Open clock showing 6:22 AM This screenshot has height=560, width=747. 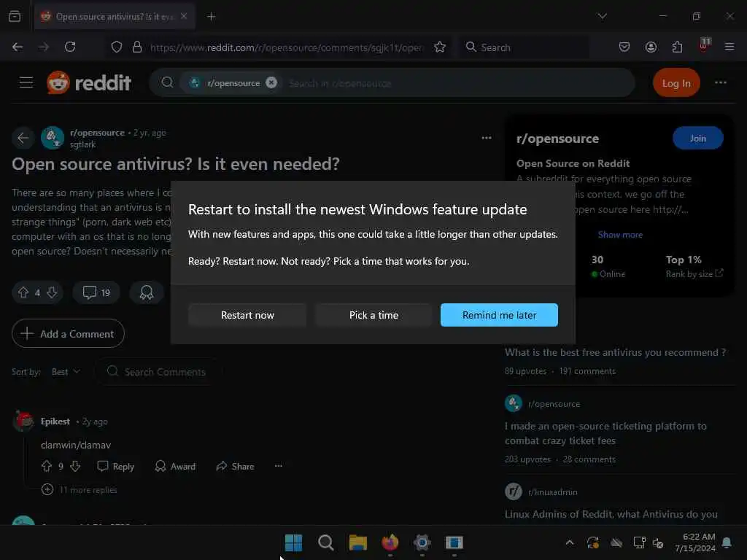click(x=695, y=542)
